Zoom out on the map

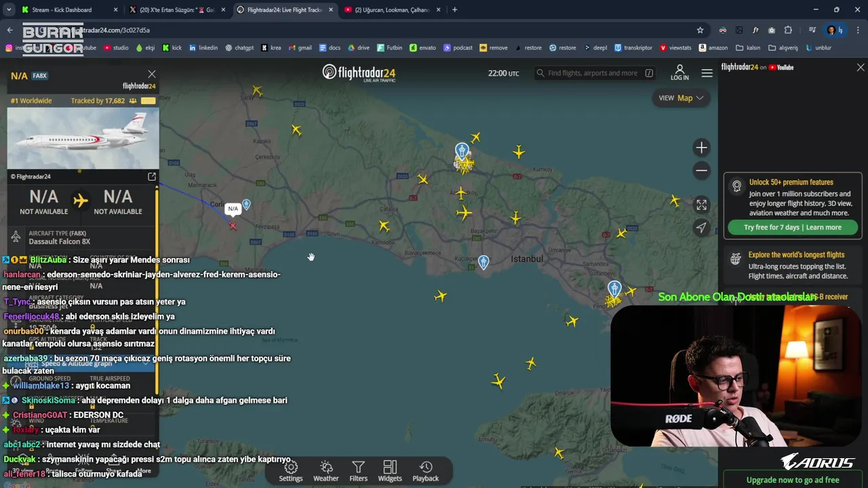(701, 170)
